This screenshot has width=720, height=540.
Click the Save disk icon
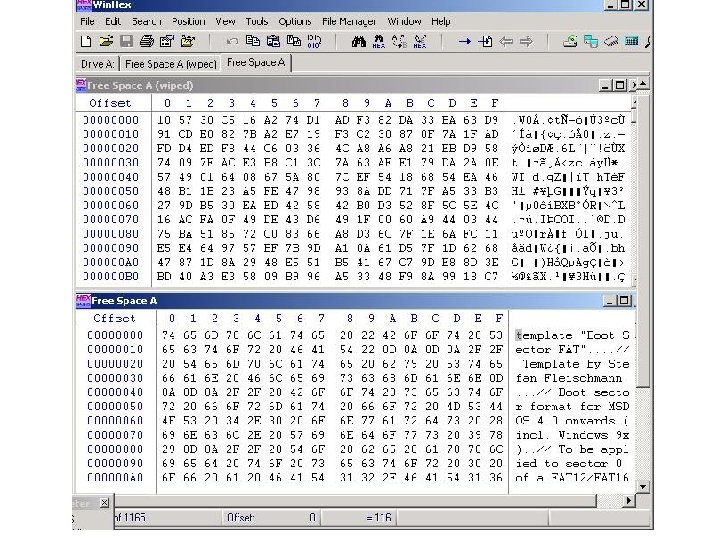[x=126, y=41]
